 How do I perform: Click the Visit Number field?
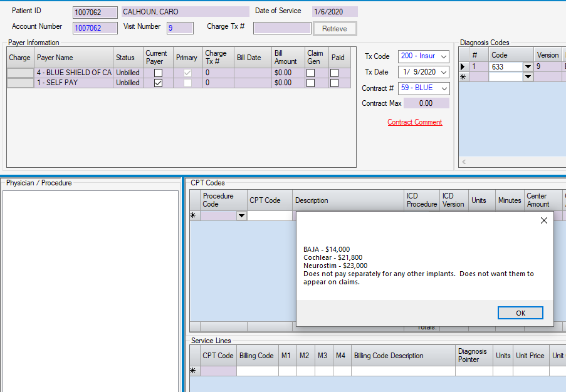(179, 28)
